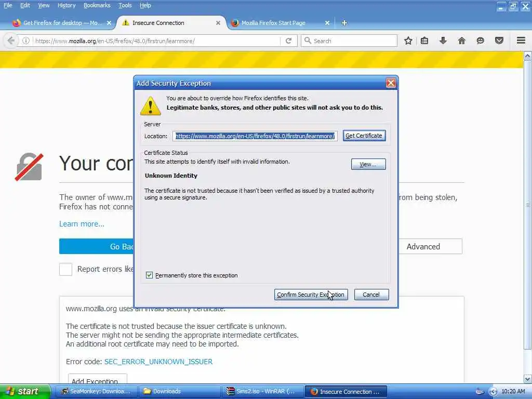This screenshot has width=532, height=399.
Task: Open the File menu
Action: coord(8,5)
